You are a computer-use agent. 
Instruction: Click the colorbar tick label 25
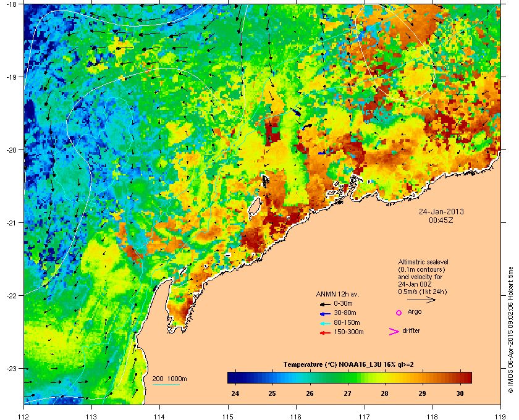click(x=272, y=393)
